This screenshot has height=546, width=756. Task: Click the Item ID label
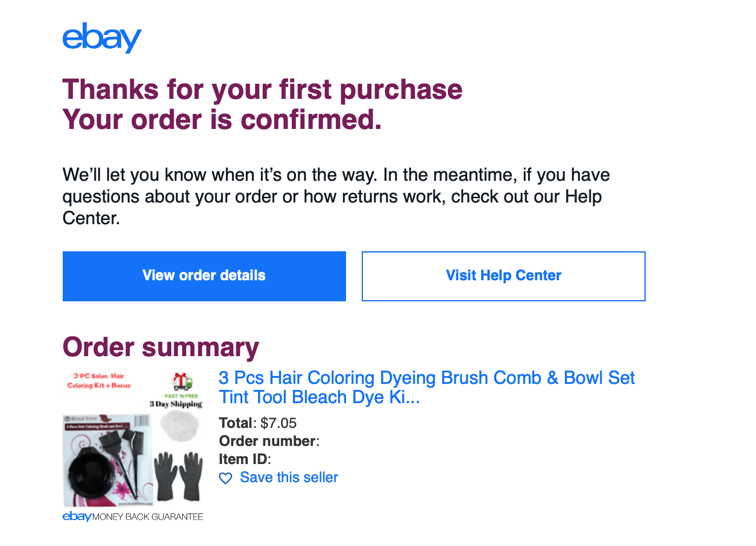click(x=244, y=459)
